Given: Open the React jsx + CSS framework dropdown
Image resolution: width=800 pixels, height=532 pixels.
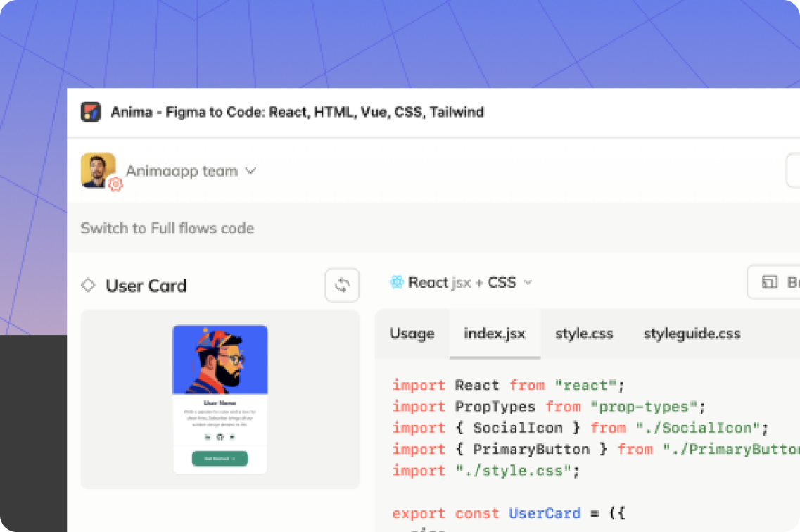Looking at the screenshot, I should tap(462, 282).
